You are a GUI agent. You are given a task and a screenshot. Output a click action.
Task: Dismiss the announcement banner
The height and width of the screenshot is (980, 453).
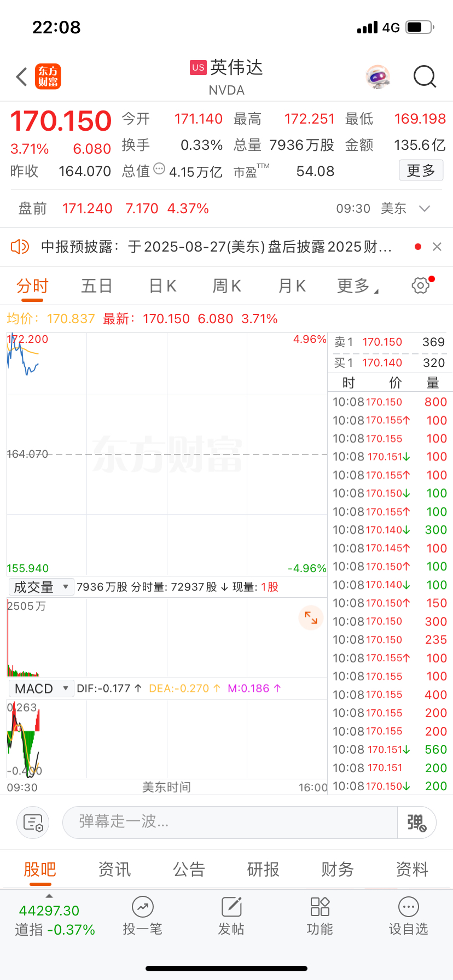click(437, 247)
